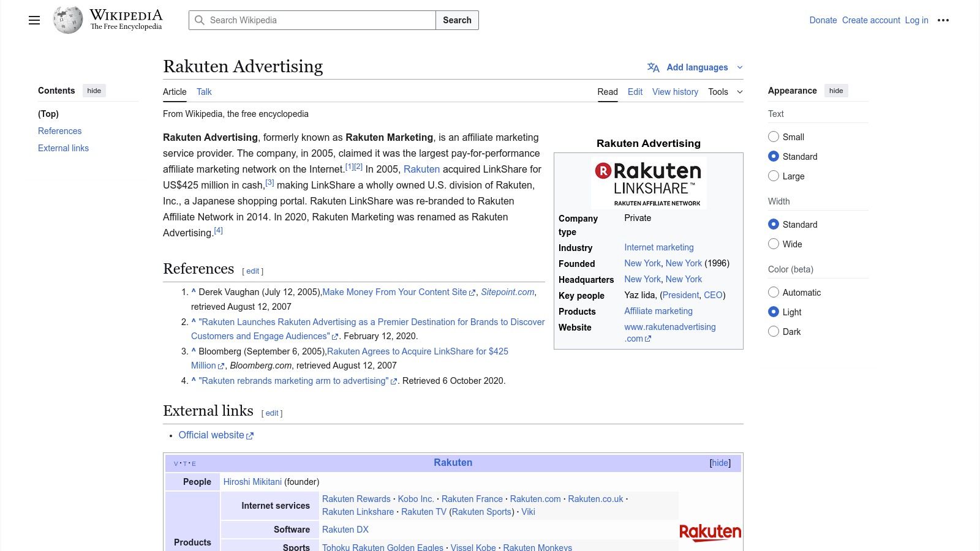Viewport: 980px width, 551px height.
Task: Open Rakuten TV navbox link
Action: (424, 512)
